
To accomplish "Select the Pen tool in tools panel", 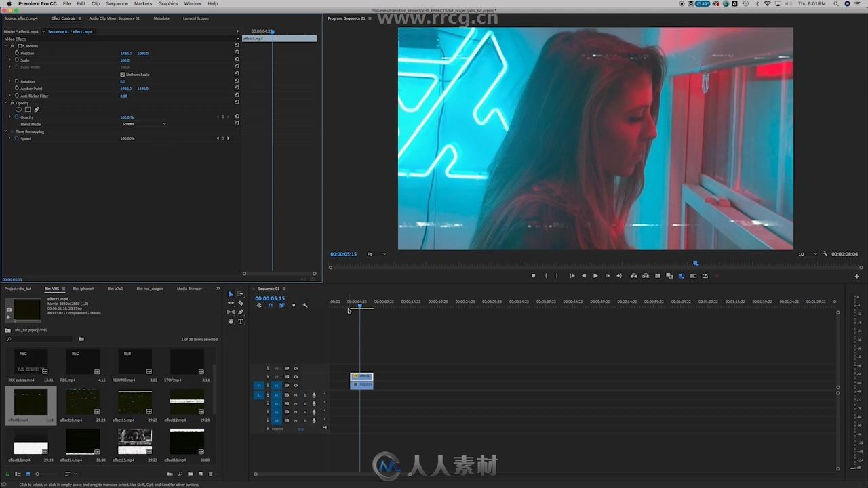I will pyautogui.click(x=240, y=312).
